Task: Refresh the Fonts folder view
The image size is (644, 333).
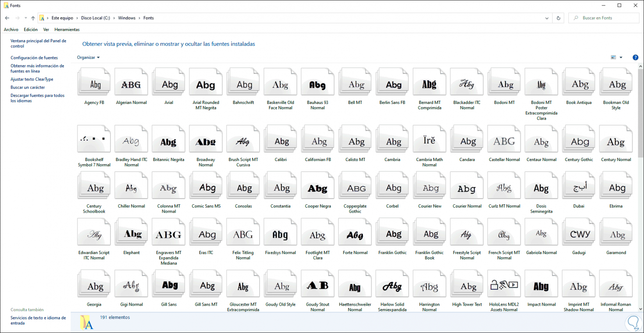Action: tap(559, 18)
